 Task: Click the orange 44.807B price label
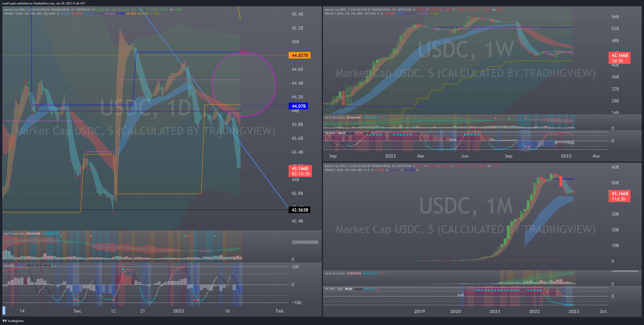(x=299, y=55)
